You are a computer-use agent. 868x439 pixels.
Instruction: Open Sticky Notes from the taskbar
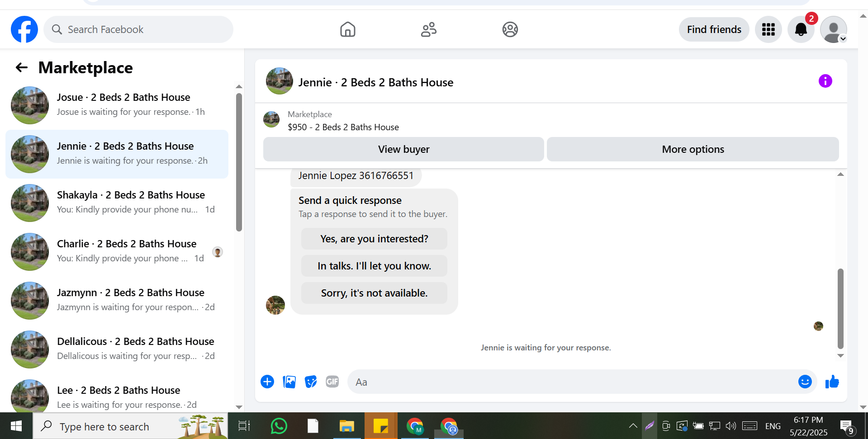[x=381, y=426]
